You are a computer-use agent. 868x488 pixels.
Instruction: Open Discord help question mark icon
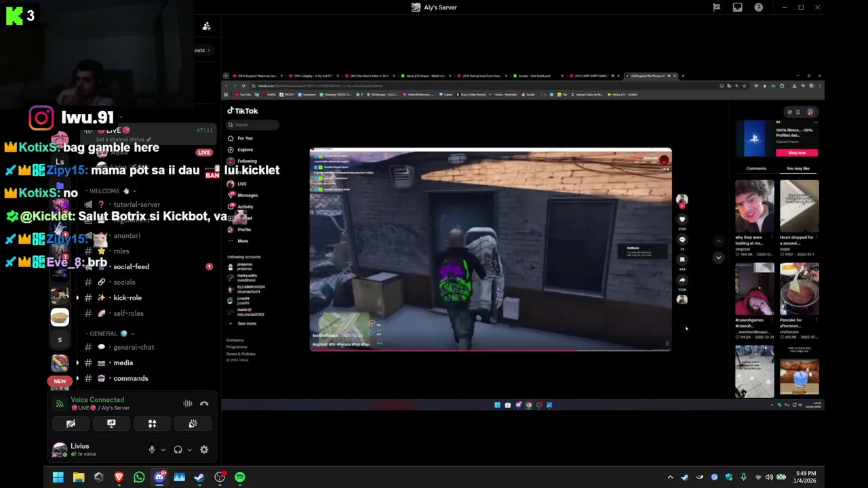pyautogui.click(x=759, y=7)
